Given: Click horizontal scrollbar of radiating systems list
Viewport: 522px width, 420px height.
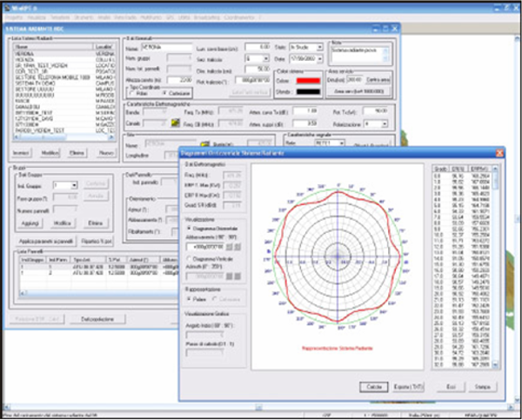Looking at the screenshot, I should tap(64, 137).
